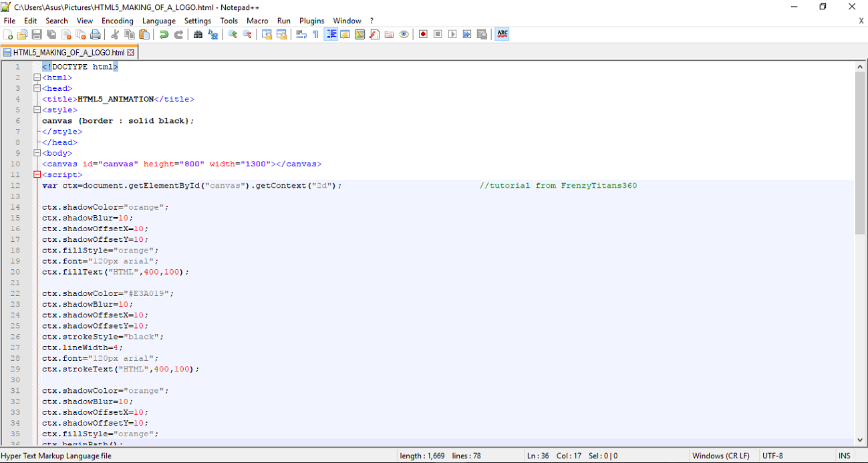Undo the last edit via toolbar arrow
This screenshot has width=868, height=463.
[x=164, y=34]
